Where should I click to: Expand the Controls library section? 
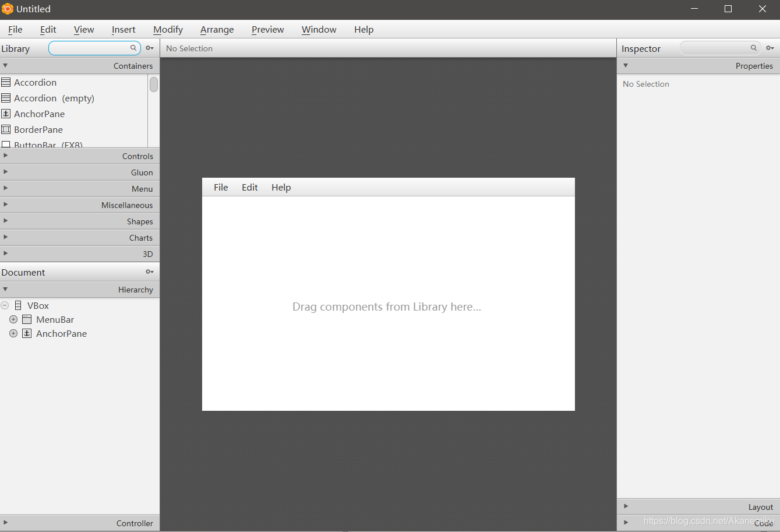tap(5, 156)
